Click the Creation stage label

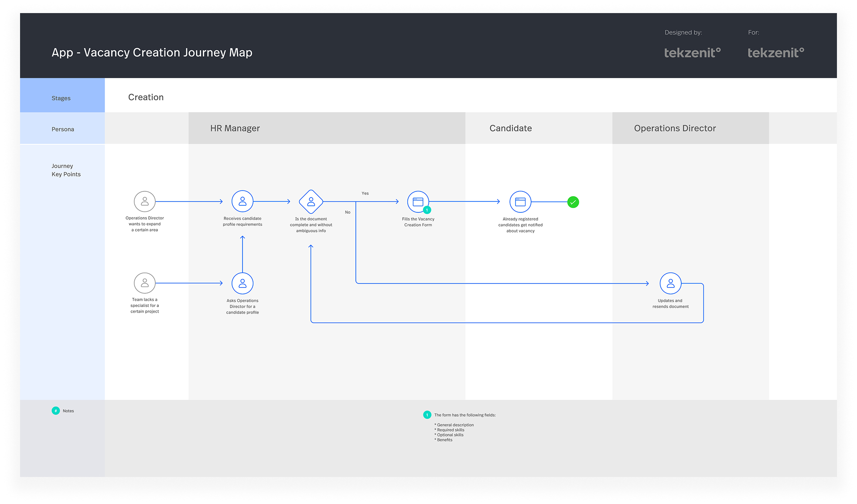click(146, 97)
